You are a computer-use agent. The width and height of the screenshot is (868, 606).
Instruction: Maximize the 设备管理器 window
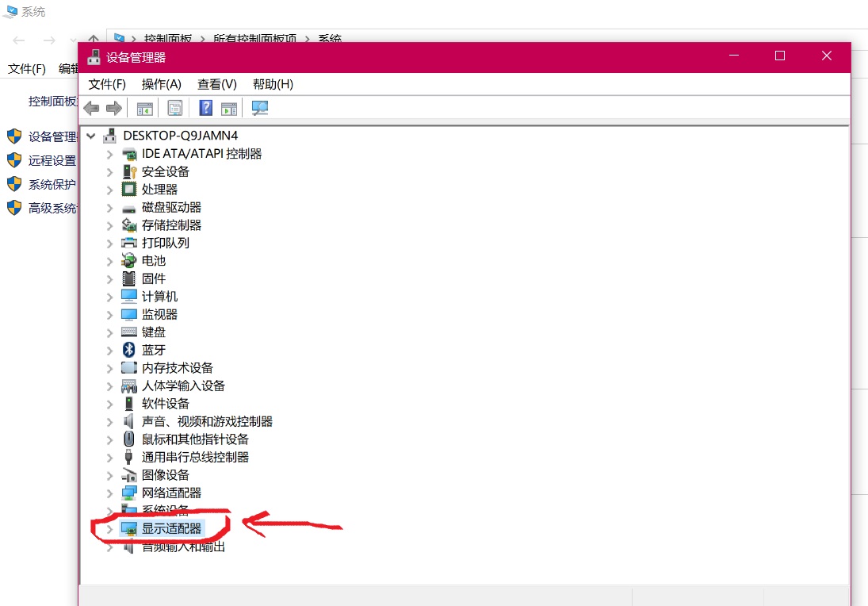click(780, 56)
